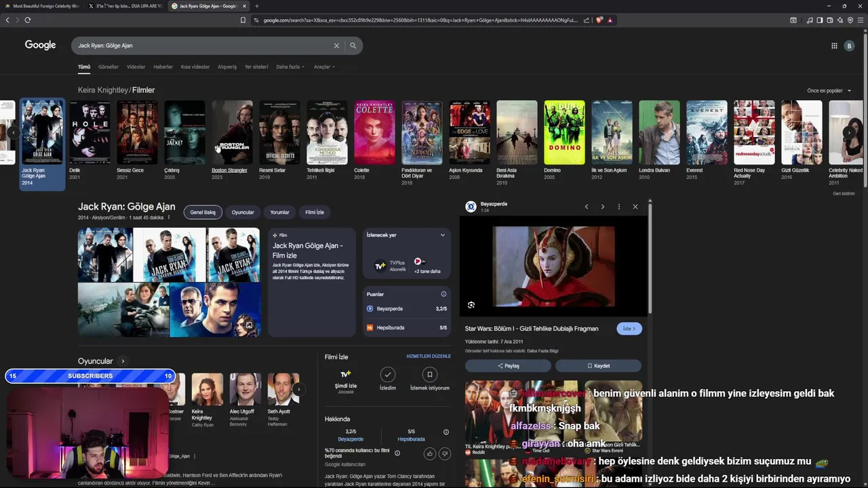Open the Keira Knightley cast card
This screenshot has width=868, height=488.
coord(207,400)
